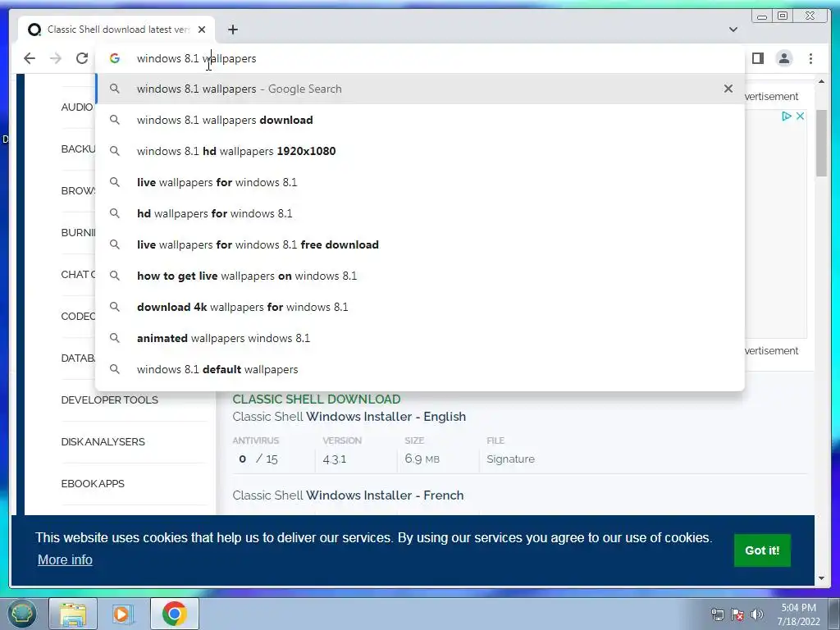Go back with the browser back arrow
The image size is (840, 630).
tap(30, 58)
